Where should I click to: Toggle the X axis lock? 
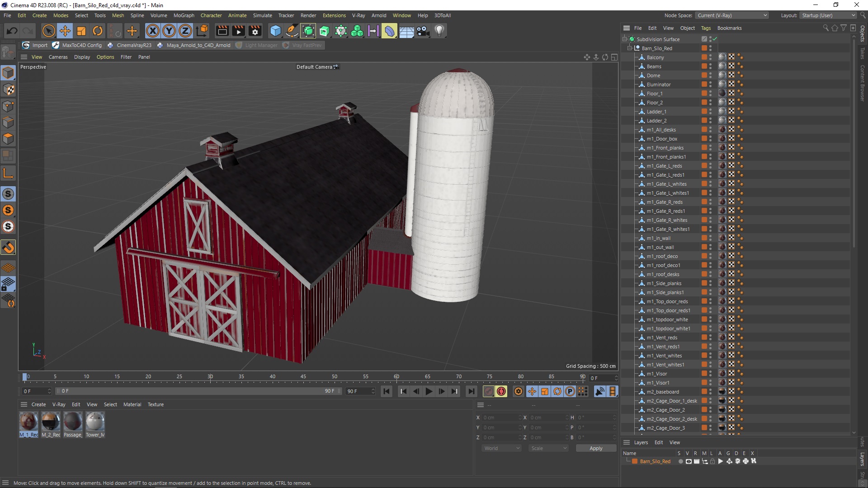[153, 31]
